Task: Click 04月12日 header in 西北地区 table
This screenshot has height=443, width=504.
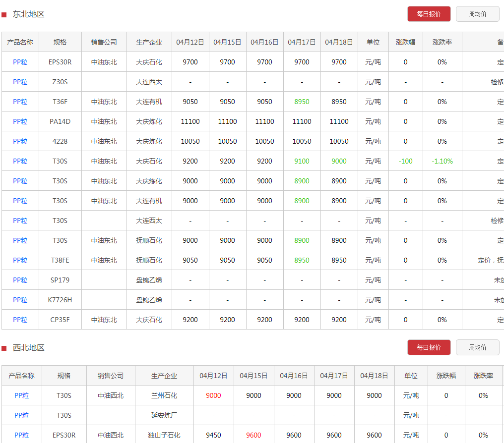Action: click(x=213, y=376)
